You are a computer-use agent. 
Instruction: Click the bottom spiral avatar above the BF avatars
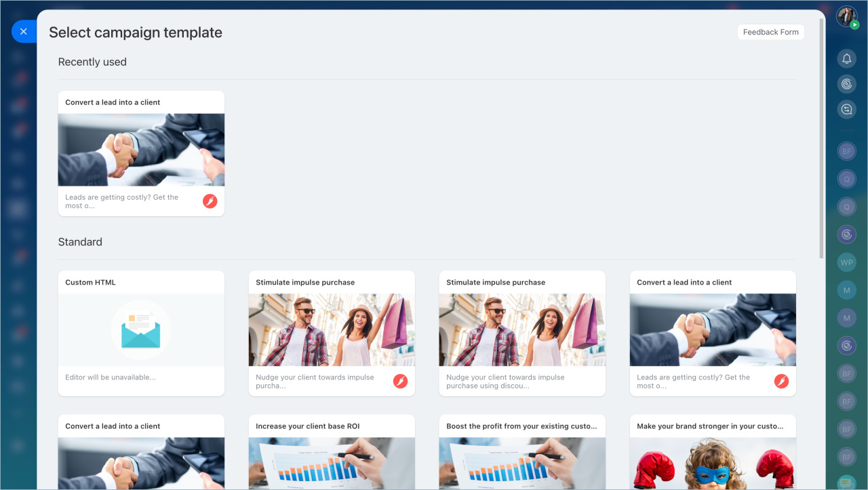(x=846, y=345)
